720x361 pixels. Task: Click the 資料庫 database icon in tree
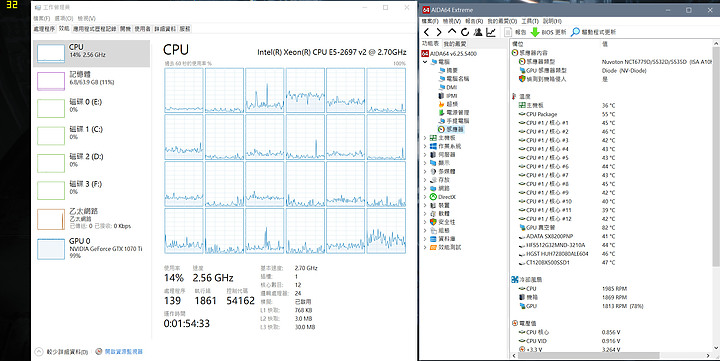pos(433,239)
